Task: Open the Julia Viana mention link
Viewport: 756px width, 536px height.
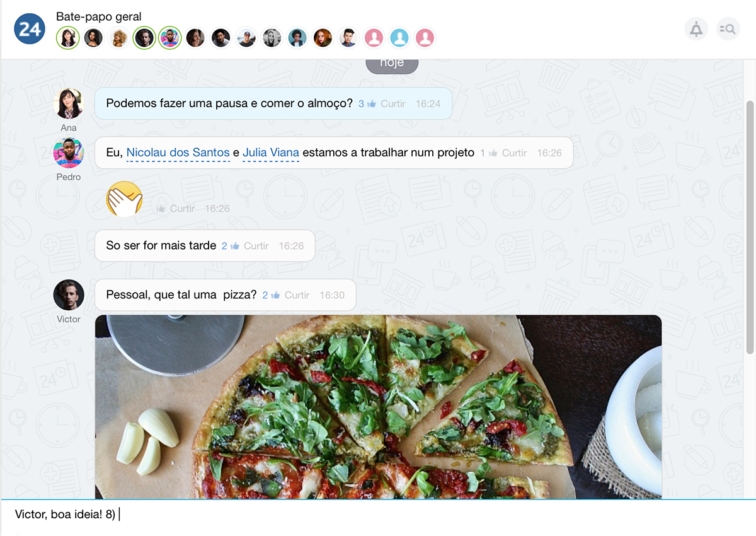Action: pyautogui.click(x=271, y=153)
